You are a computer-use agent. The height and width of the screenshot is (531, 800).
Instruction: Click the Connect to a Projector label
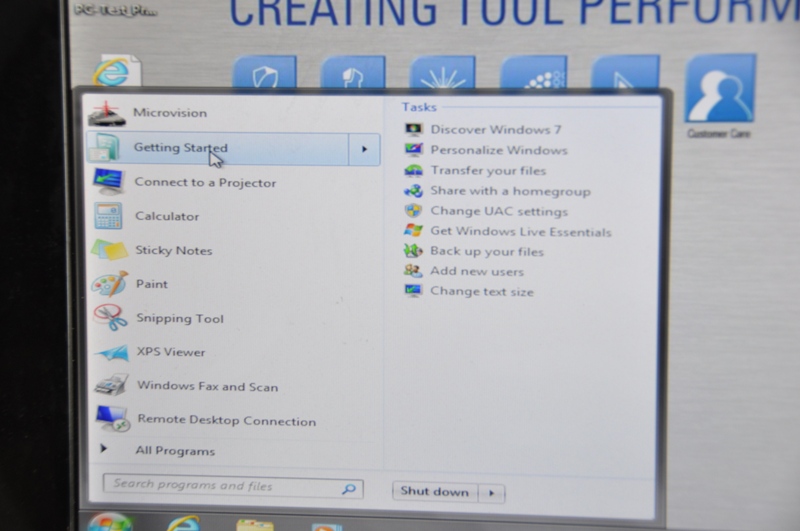205,183
